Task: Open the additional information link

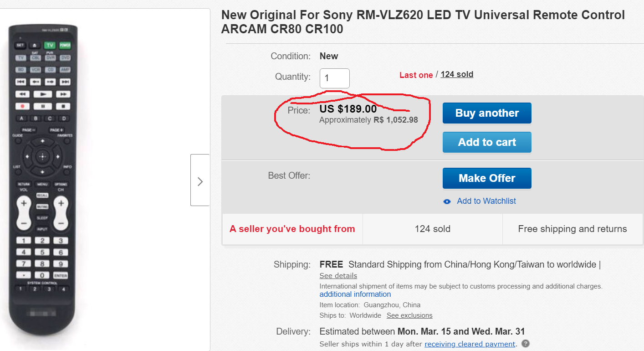Action: coord(355,294)
